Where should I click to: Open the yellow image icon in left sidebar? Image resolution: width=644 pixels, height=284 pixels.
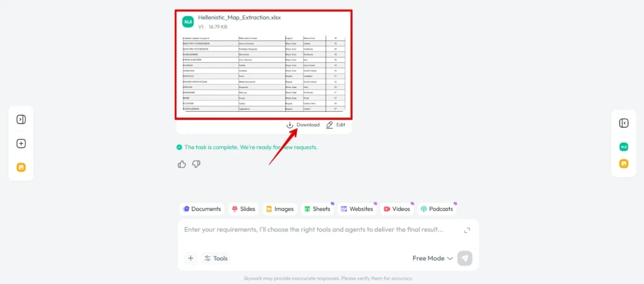point(21,167)
